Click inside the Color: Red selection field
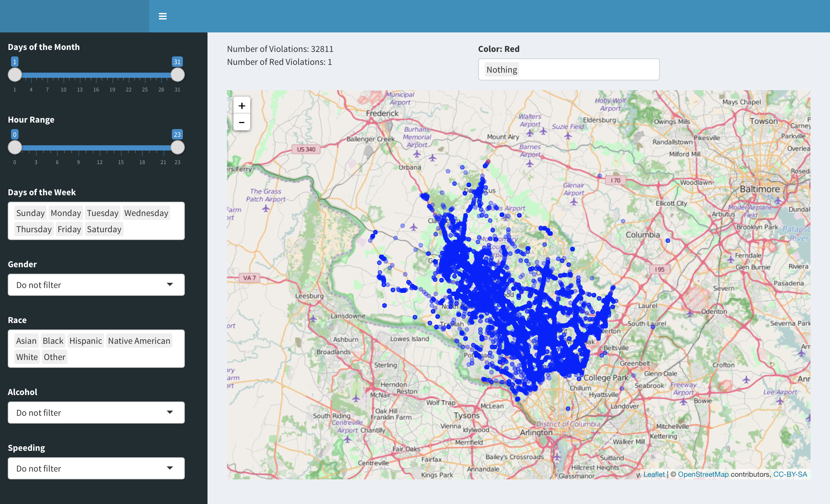Image resolution: width=830 pixels, height=504 pixels. point(589,69)
